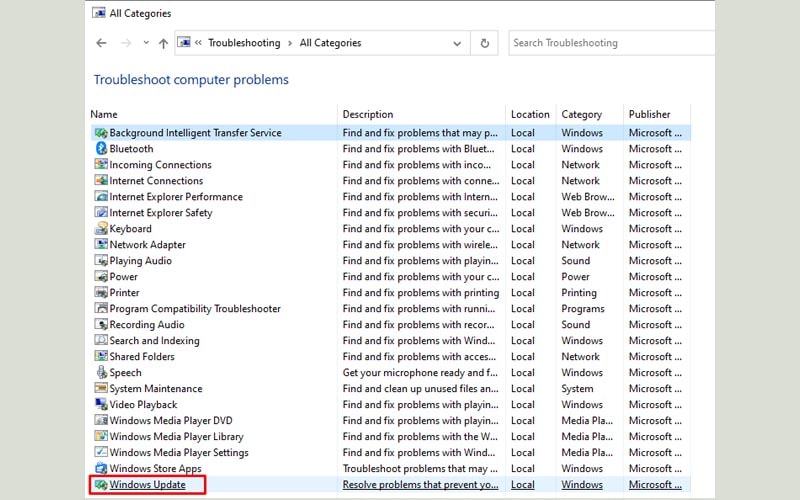Sort by the Description column header
The height and width of the screenshot is (500, 800).
click(368, 114)
